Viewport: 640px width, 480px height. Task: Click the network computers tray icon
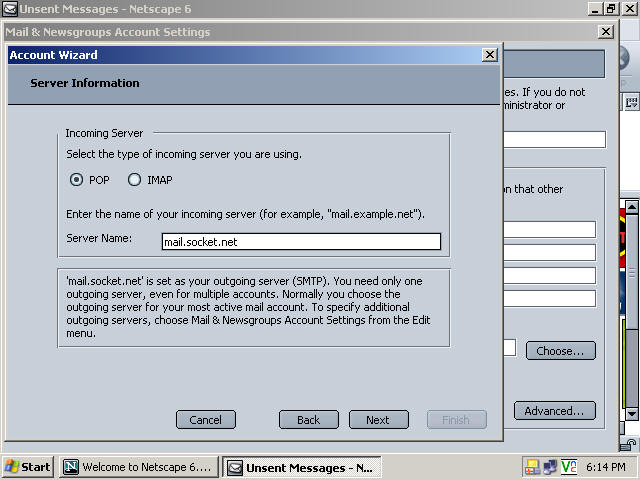pyautogui.click(x=550, y=467)
